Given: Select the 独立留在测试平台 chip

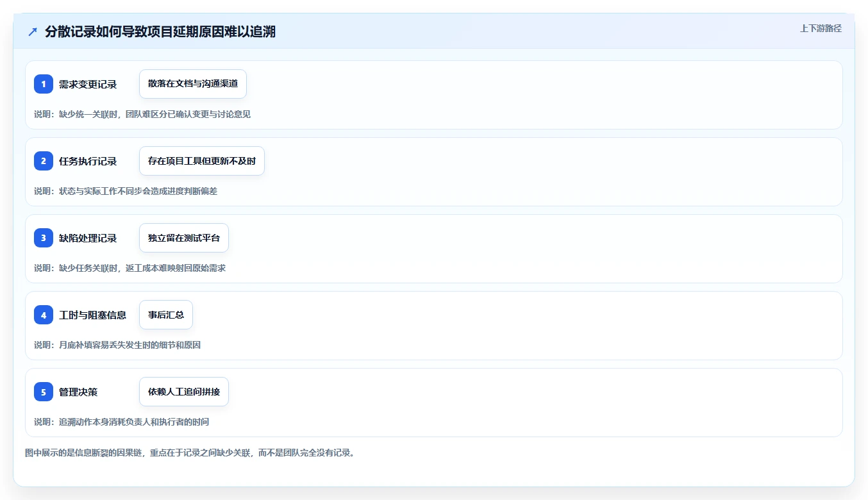Looking at the screenshot, I should [184, 238].
